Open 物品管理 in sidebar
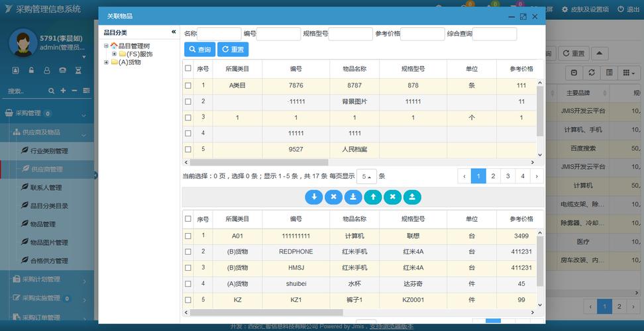 pos(42,224)
